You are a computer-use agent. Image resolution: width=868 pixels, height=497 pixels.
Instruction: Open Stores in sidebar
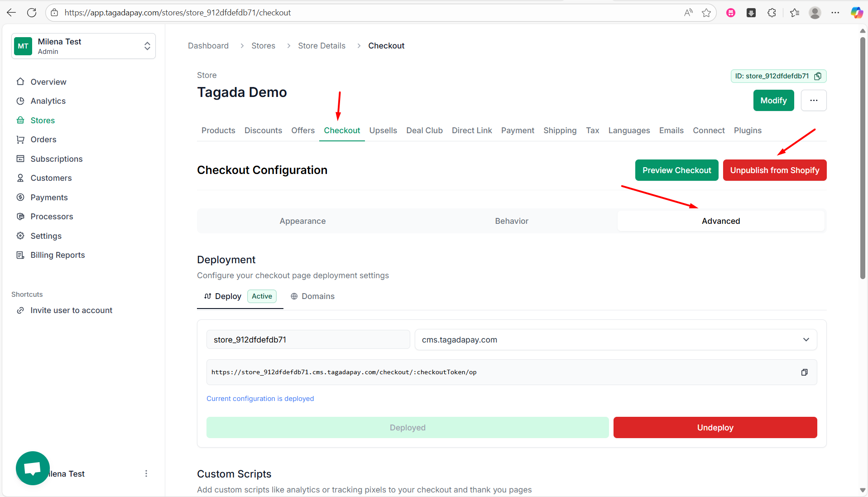point(43,121)
